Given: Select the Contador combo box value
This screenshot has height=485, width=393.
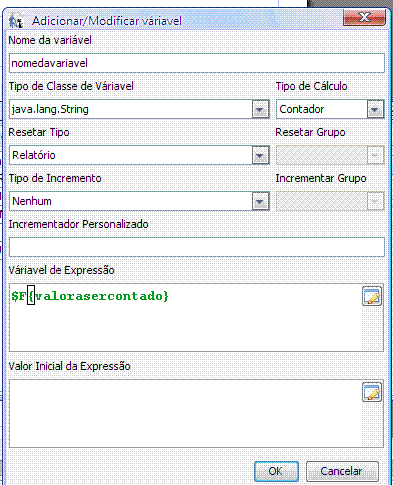Looking at the screenshot, I should [322, 109].
